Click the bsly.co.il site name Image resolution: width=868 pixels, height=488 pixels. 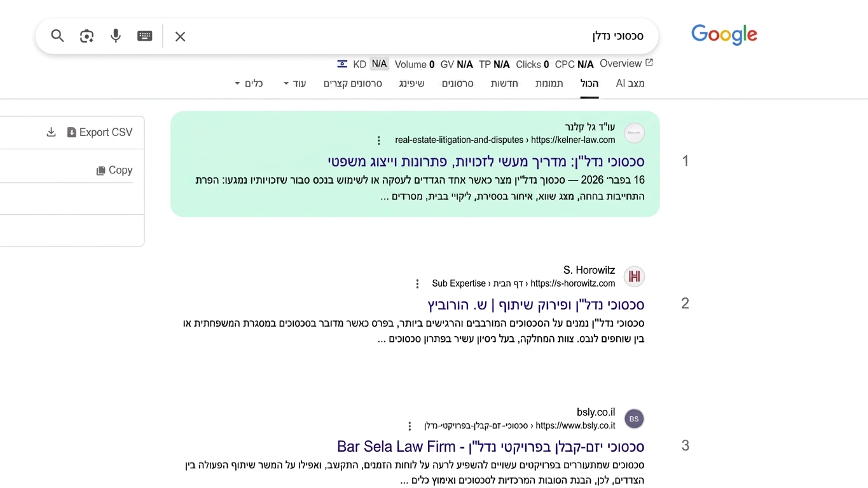(596, 412)
